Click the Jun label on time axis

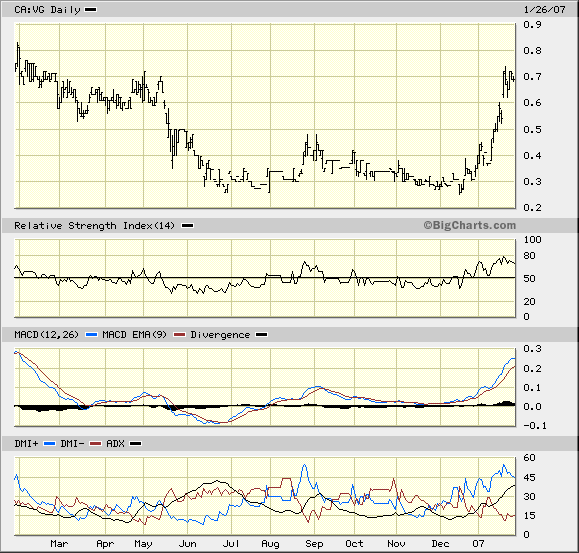pyautogui.click(x=187, y=544)
